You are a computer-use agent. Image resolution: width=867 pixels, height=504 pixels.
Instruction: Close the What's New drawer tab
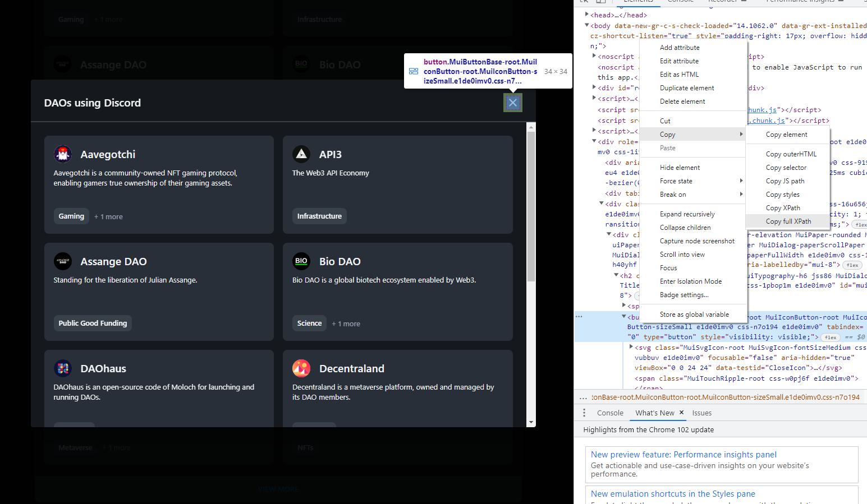682,413
